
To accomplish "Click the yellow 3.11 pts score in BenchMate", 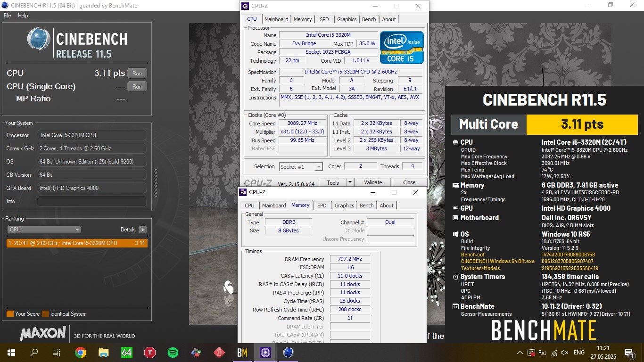I will [x=582, y=124].
